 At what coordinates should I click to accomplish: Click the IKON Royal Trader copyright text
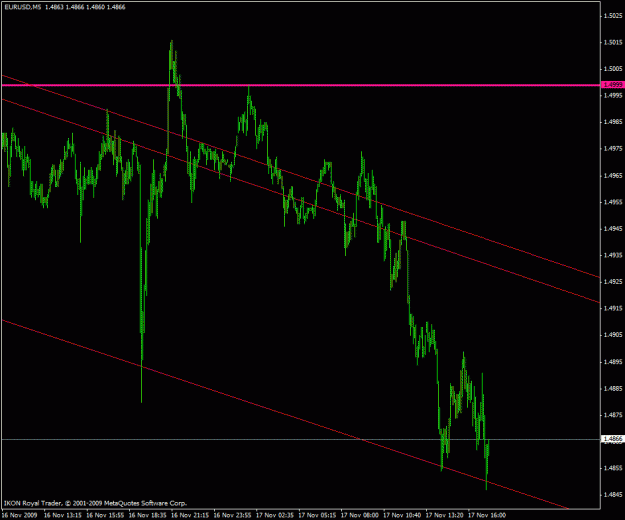tap(95, 503)
